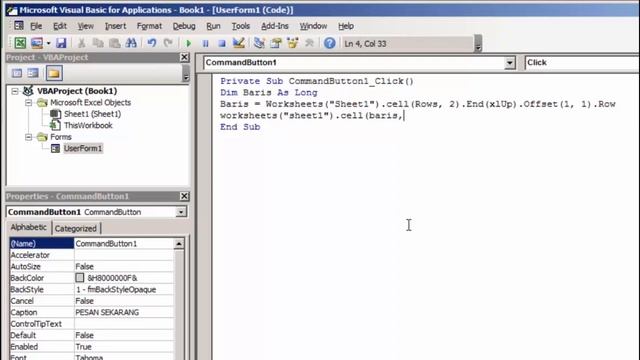Viewport: 640px width, 360px height.
Task: Open the Debug menu
Action: coord(184,26)
